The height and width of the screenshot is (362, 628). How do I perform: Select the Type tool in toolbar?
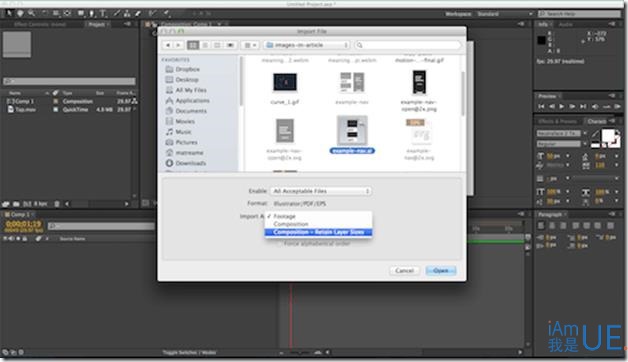pos(103,13)
